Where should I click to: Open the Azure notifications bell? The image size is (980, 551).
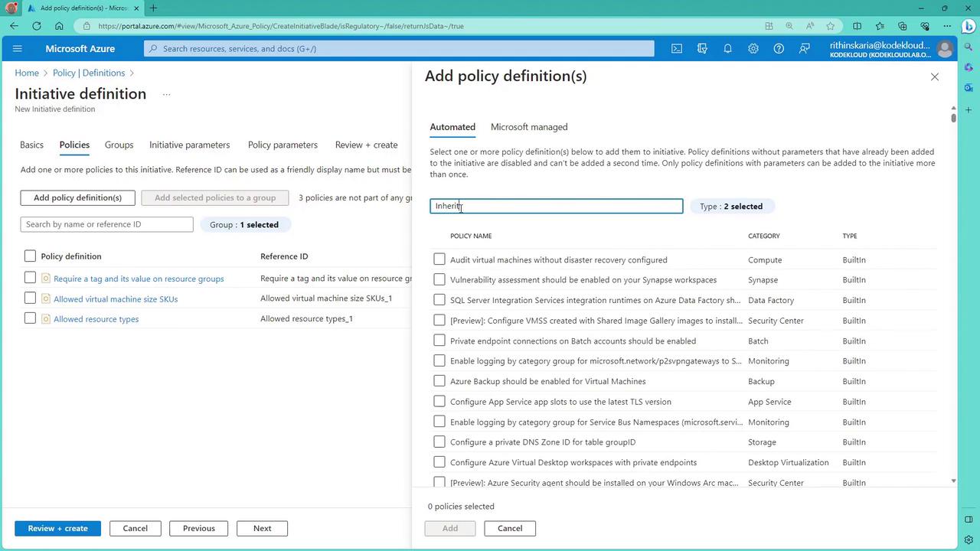coord(727,48)
